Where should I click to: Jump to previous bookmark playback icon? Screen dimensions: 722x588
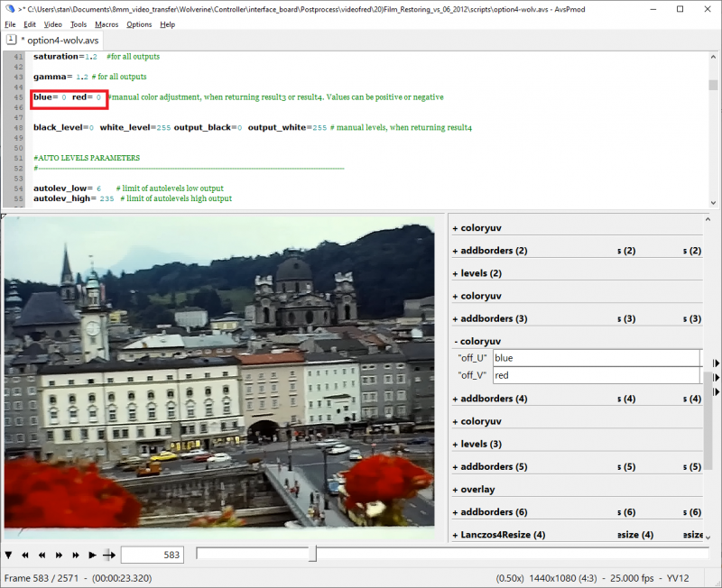coord(25,556)
